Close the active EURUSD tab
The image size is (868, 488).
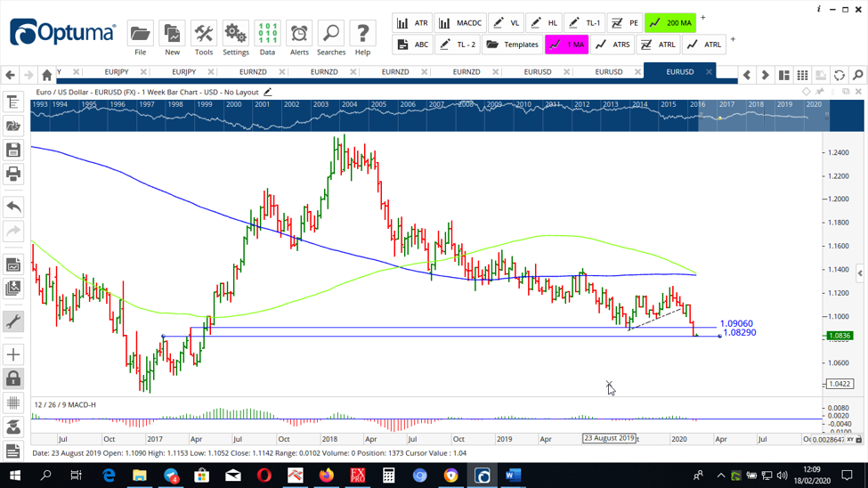[709, 72]
